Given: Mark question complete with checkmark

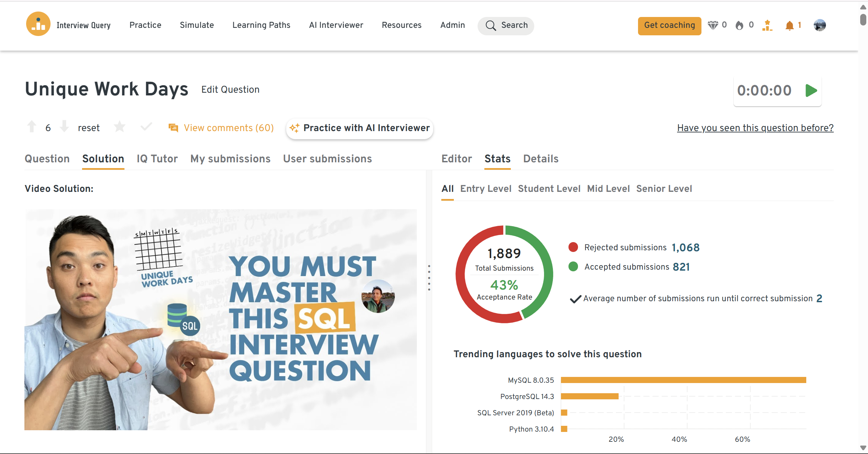Looking at the screenshot, I should (x=146, y=127).
